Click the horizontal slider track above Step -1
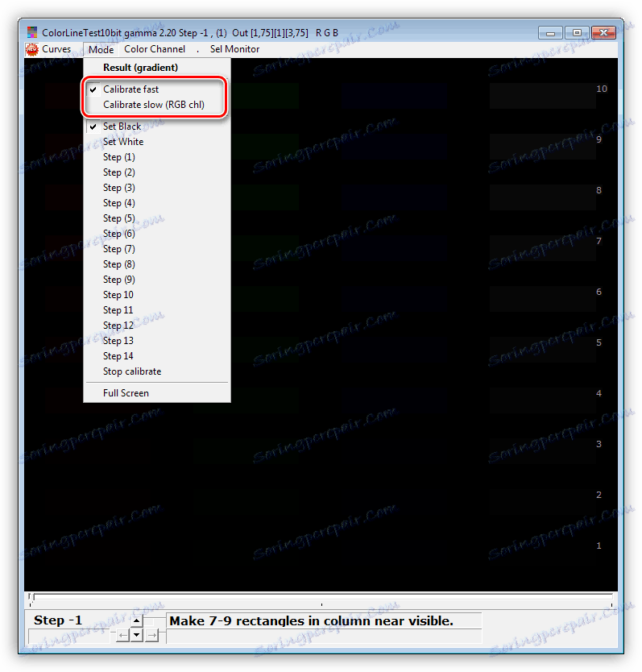 (x=321, y=596)
